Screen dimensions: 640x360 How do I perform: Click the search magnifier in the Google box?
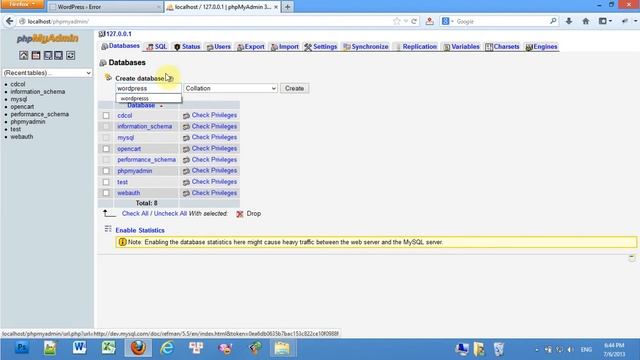(x=553, y=21)
